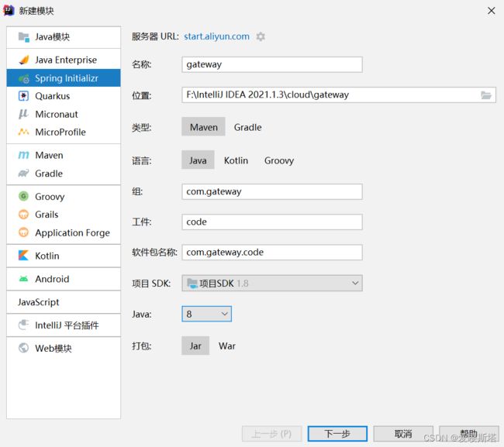
Task: Select War packaging
Action: [x=227, y=346]
